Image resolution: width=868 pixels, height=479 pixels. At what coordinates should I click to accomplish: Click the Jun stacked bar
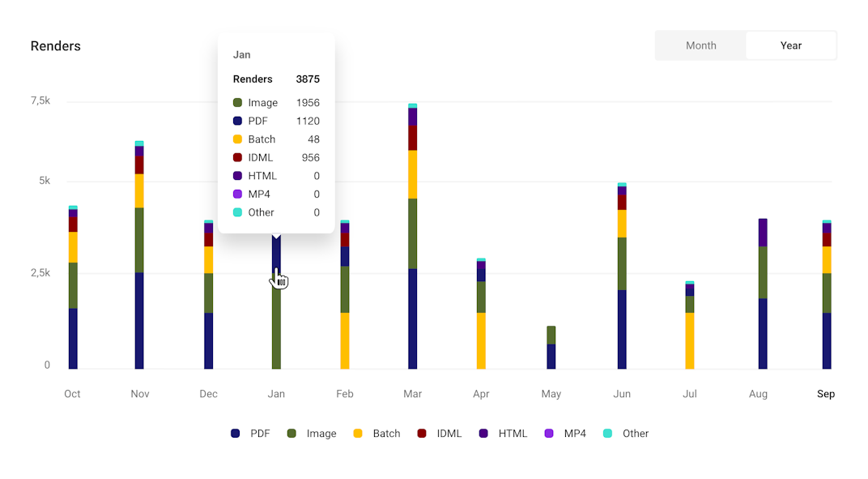click(x=622, y=276)
